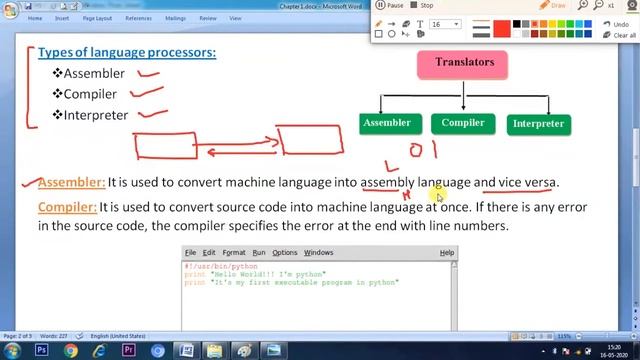Open Google Chrome from the taskbar
This screenshot has height=360, width=640.
[x=71, y=351]
